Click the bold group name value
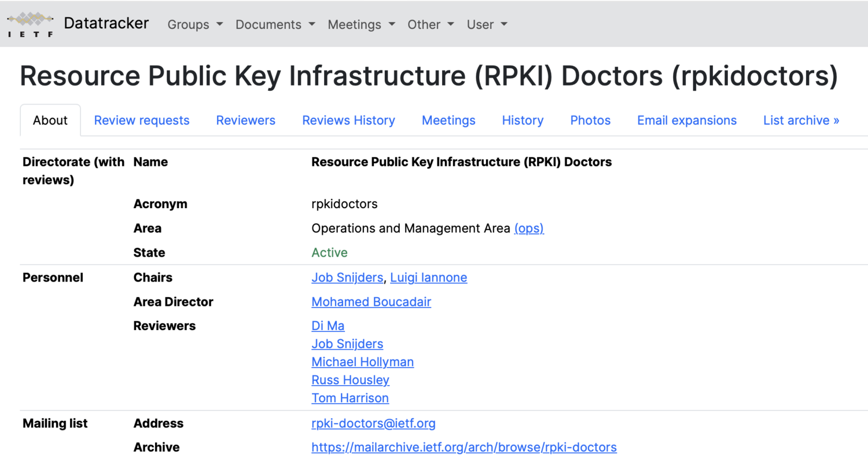This screenshot has width=868, height=466. pyautogui.click(x=462, y=162)
